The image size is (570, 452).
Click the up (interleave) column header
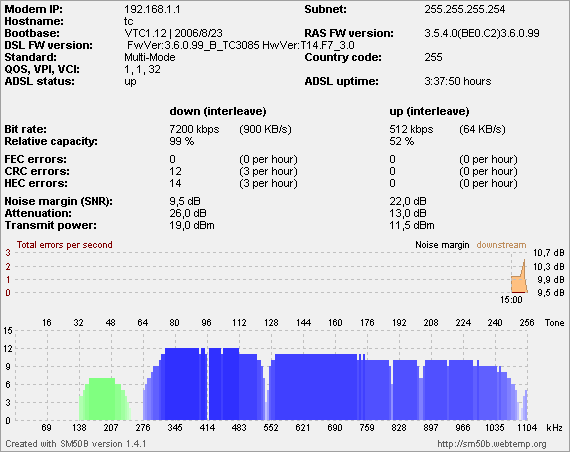click(x=429, y=111)
